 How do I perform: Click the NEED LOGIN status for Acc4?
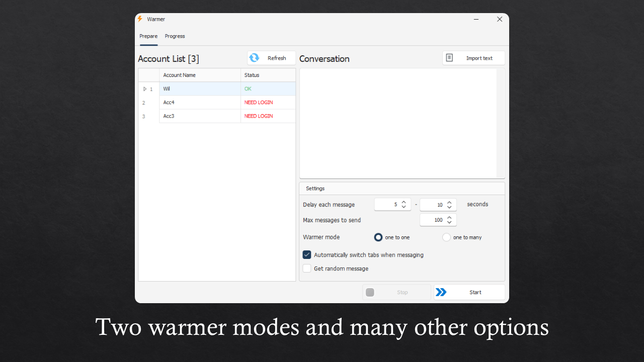pyautogui.click(x=258, y=102)
